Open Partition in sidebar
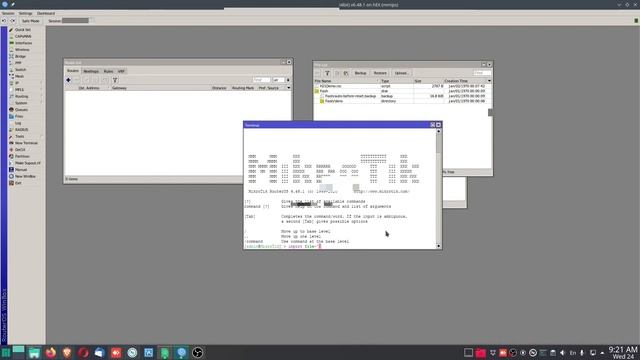This screenshot has height=360, width=640. coord(23,156)
